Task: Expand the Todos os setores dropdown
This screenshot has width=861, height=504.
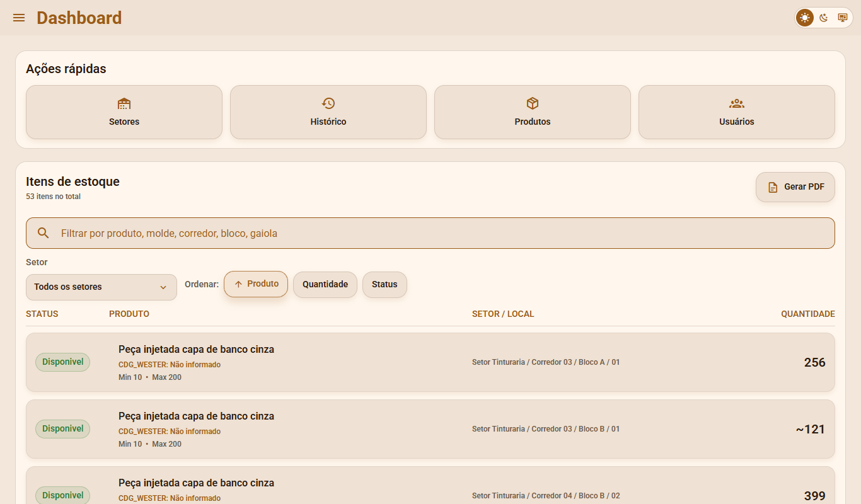Action: pyautogui.click(x=101, y=287)
